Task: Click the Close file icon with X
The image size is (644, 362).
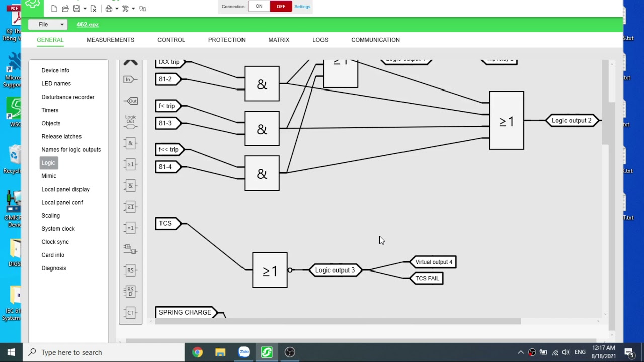Action: coord(93,9)
